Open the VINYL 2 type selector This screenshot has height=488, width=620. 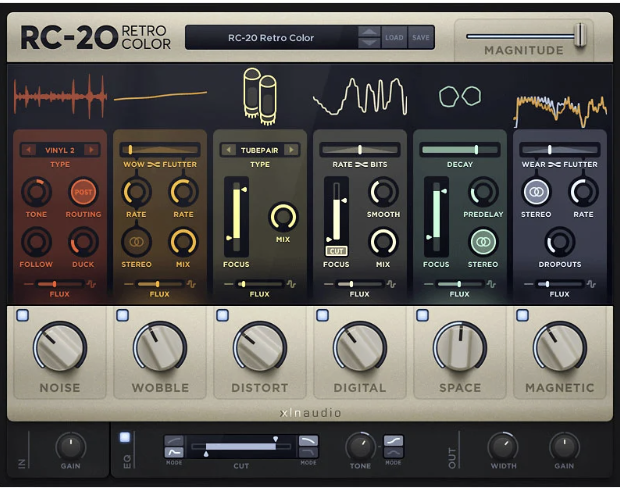pos(60,150)
